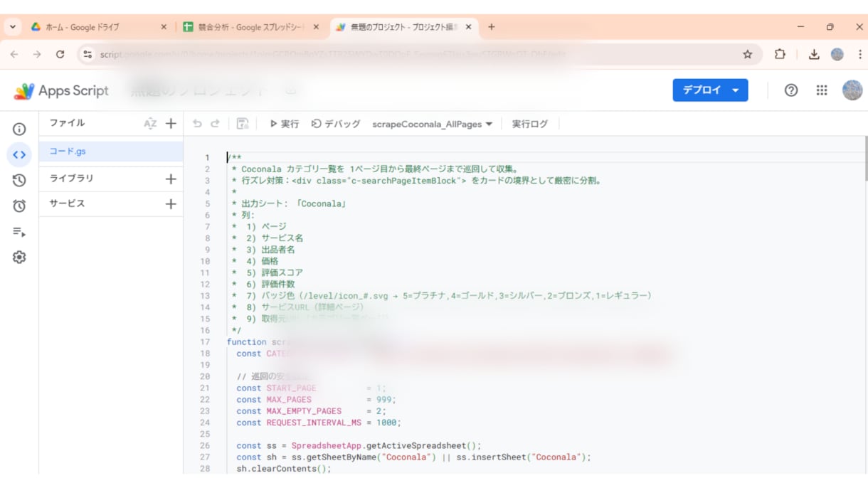The height and width of the screenshot is (488, 868).
Task: Open Project Settings gear icon
Action: pyautogui.click(x=19, y=258)
